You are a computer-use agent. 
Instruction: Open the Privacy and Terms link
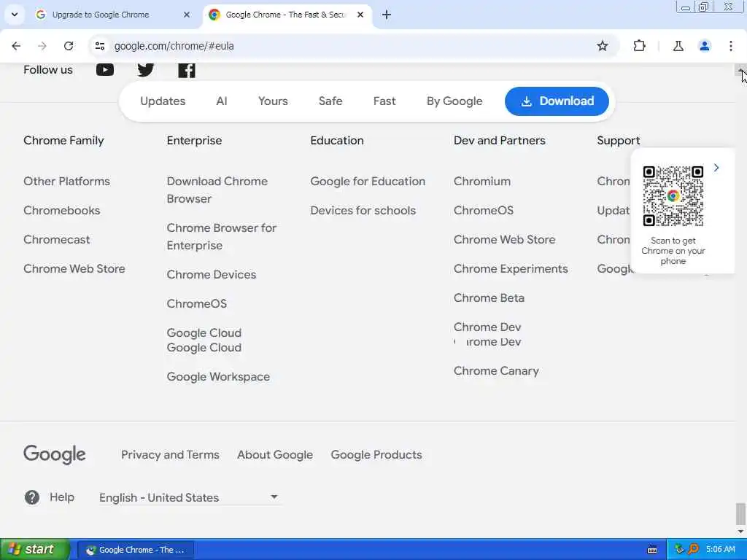pos(170,455)
